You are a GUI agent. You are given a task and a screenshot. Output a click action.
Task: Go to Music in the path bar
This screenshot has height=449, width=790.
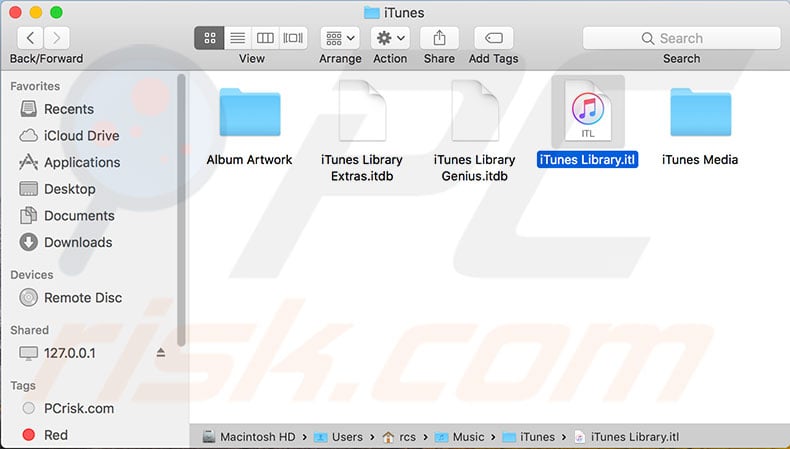pyautogui.click(x=459, y=437)
